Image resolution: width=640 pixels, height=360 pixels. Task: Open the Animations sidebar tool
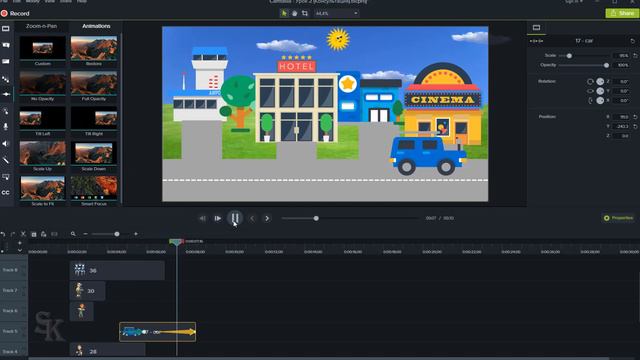click(x=6, y=94)
